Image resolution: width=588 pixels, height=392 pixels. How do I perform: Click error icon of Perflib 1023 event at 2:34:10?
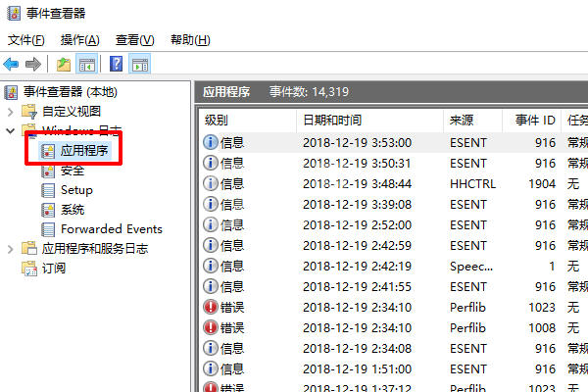point(211,307)
